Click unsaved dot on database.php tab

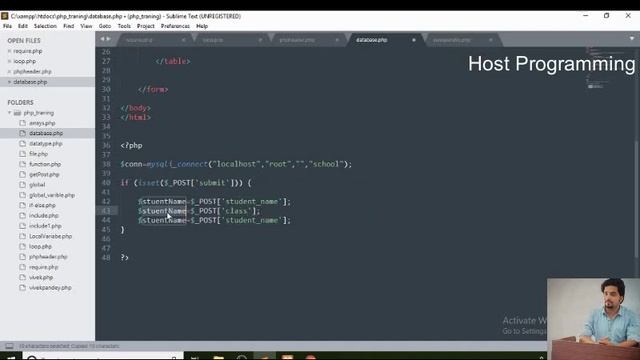(413, 40)
